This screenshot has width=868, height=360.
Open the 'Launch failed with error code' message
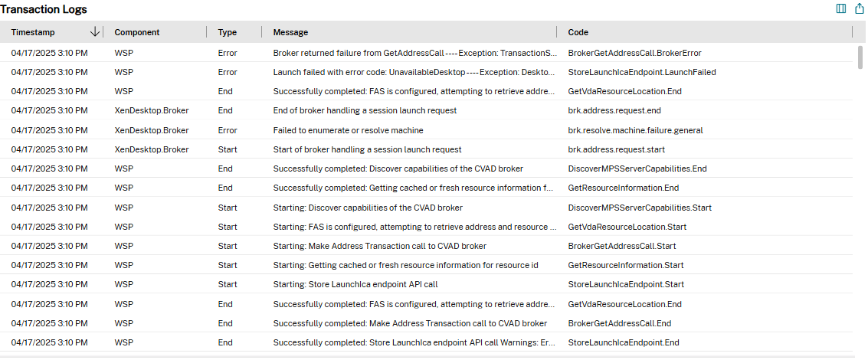point(413,72)
